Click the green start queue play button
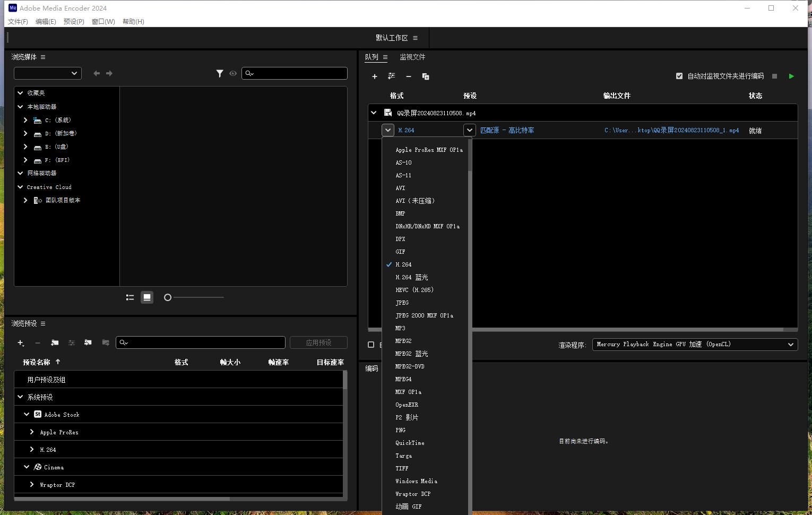 [791, 76]
